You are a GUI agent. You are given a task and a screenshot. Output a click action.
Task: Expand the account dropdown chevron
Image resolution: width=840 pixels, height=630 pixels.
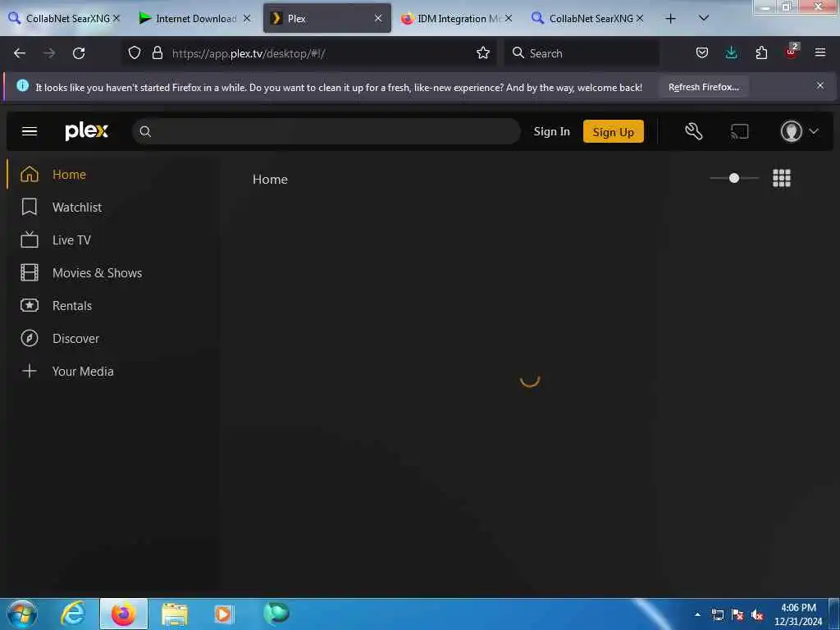point(814,131)
